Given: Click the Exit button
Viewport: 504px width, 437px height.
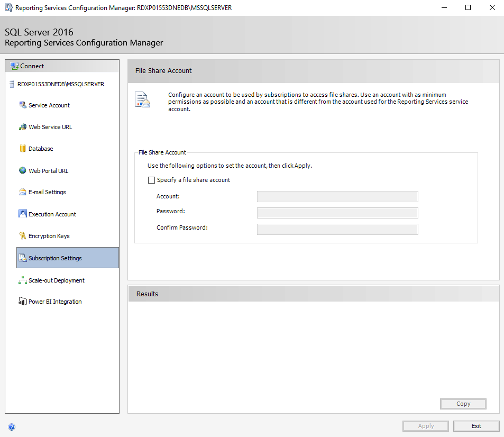Looking at the screenshot, I should (x=476, y=426).
